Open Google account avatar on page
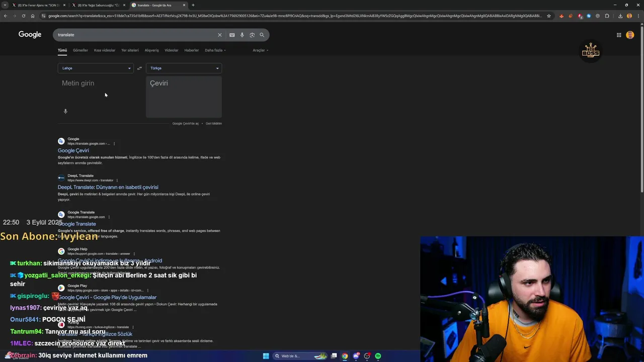The height and width of the screenshot is (362, 644). tap(630, 35)
